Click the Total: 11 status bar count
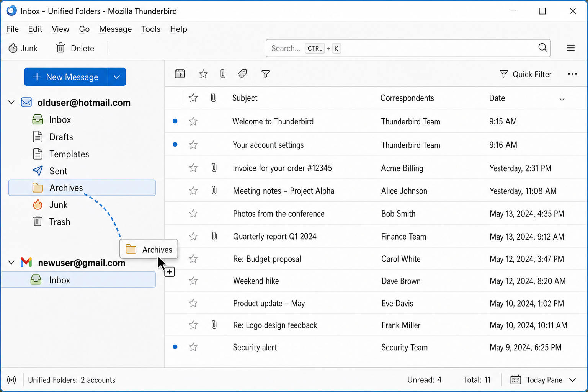 [x=477, y=380]
